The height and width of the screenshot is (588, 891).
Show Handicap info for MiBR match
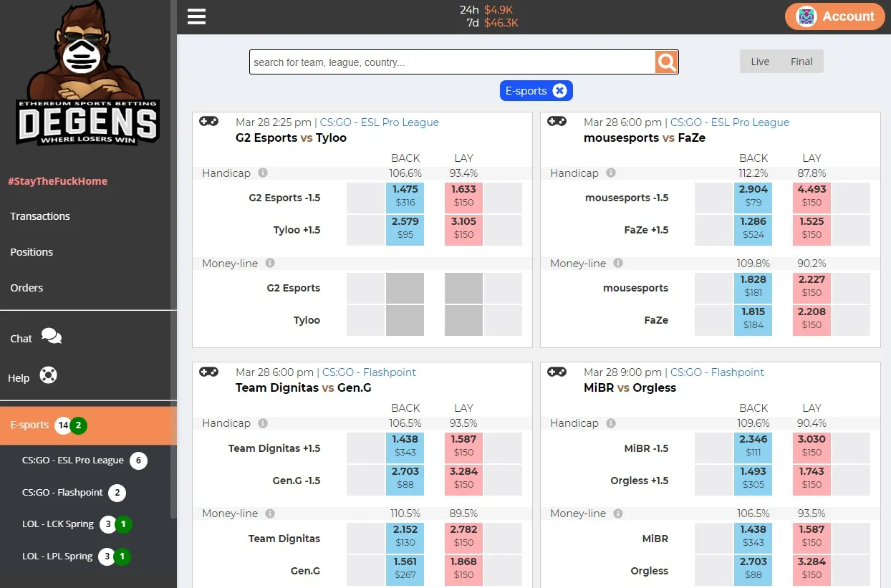click(611, 423)
